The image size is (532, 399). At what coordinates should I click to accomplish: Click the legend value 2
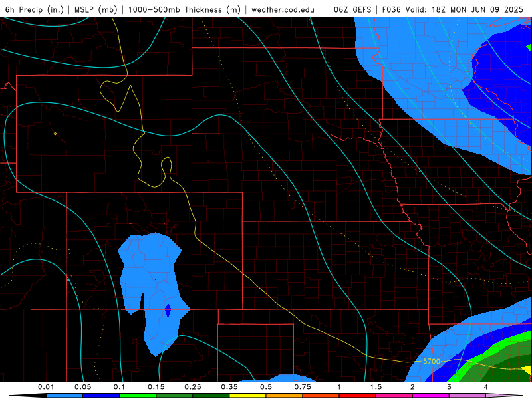pyautogui.click(x=412, y=387)
